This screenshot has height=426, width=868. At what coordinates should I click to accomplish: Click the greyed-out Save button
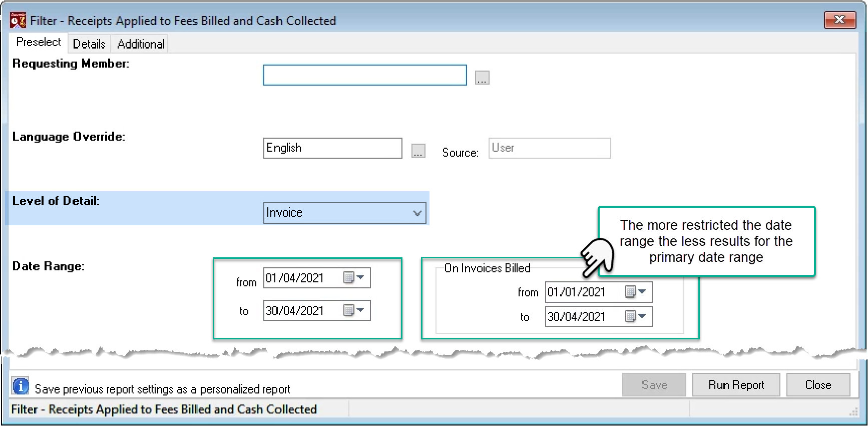(654, 384)
